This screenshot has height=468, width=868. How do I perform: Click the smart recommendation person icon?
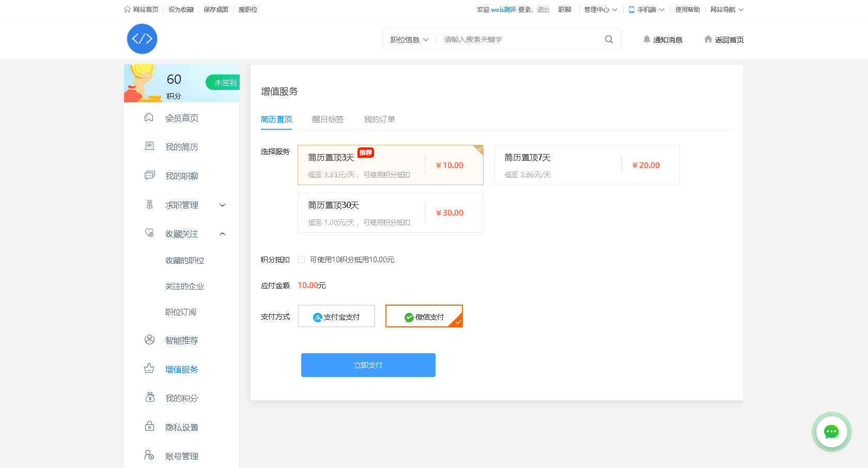click(149, 340)
